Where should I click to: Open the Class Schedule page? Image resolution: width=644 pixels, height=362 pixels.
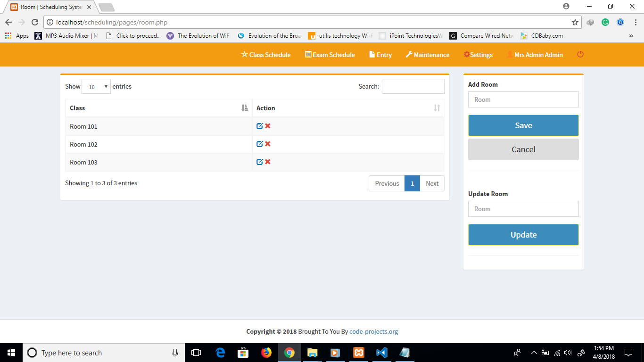(265, 55)
